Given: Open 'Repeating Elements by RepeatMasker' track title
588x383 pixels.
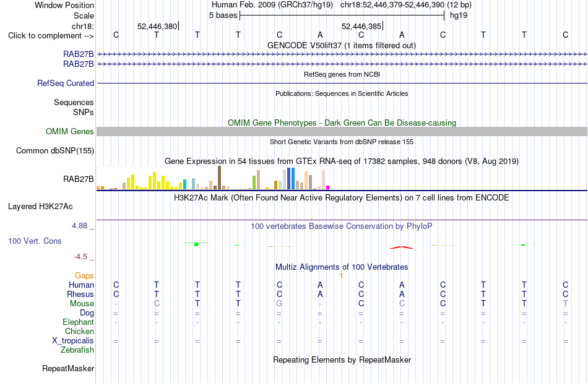Looking at the screenshot, I should [x=342, y=359].
